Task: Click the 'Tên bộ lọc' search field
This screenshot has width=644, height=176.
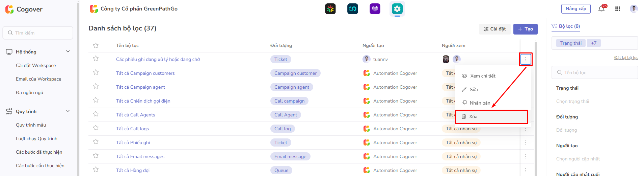Action: [x=595, y=72]
